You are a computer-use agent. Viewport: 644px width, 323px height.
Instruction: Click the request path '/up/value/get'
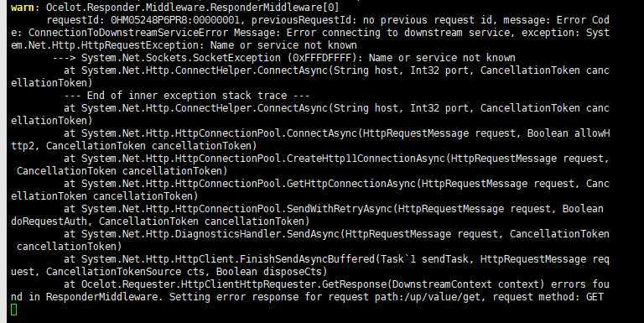(443, 297)
